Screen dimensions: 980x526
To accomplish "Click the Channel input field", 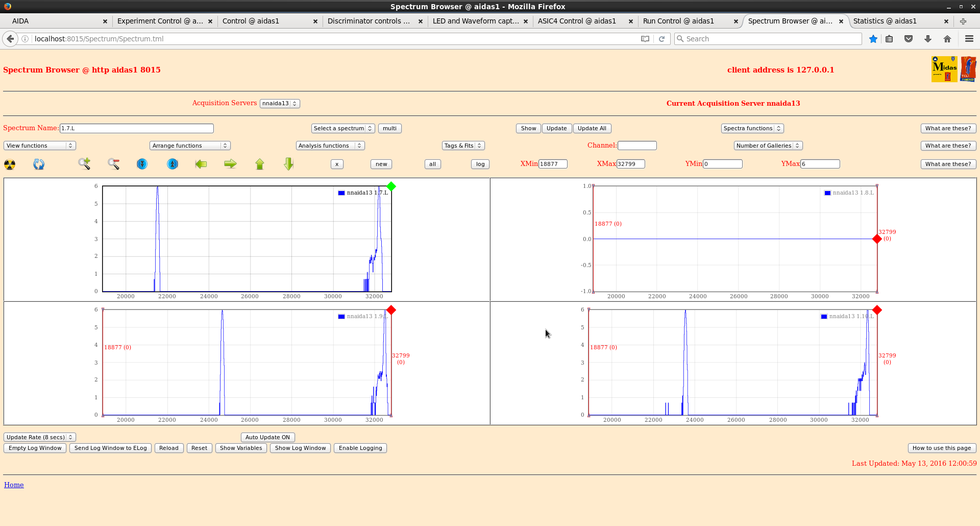I will click(637, 146).
